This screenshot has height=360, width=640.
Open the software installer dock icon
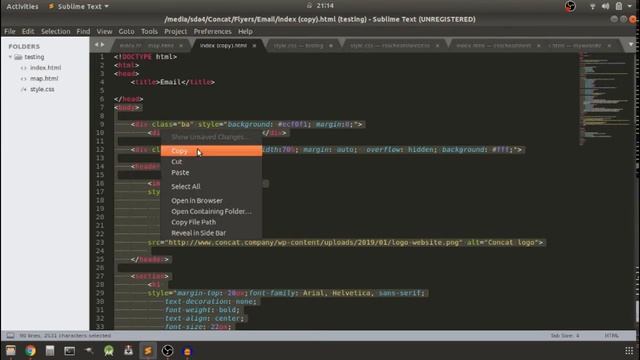click(128, 351)
